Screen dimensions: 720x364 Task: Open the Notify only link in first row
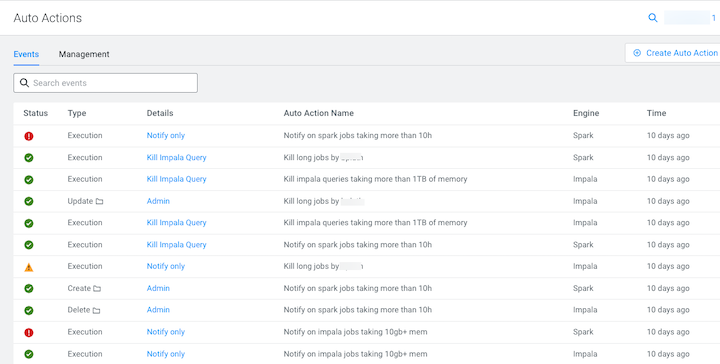[x=166, y=136]
